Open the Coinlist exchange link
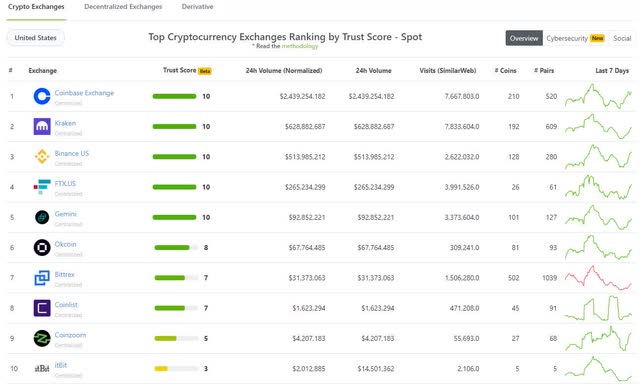 tap(66, 305)
